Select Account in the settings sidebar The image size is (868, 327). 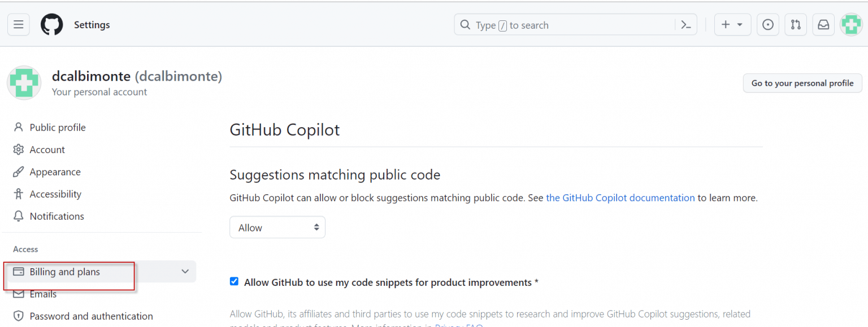[x=47, y=150]
